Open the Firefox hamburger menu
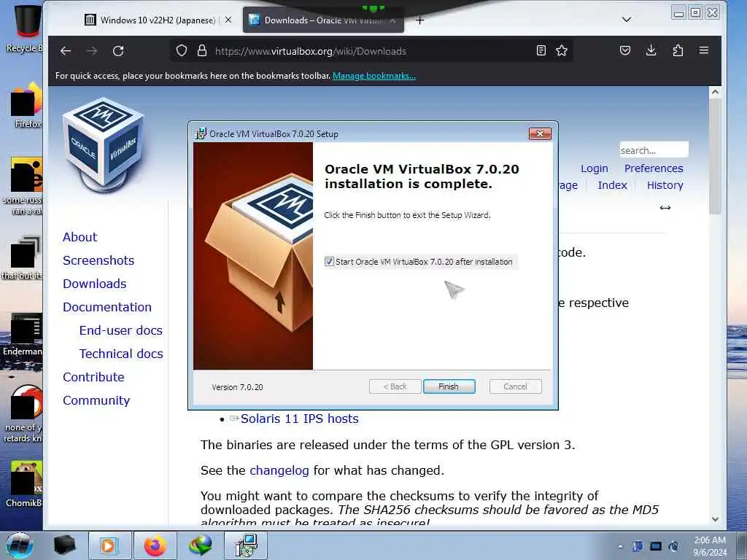This screenshot has height=560, width=747. (x=704, y=50)
